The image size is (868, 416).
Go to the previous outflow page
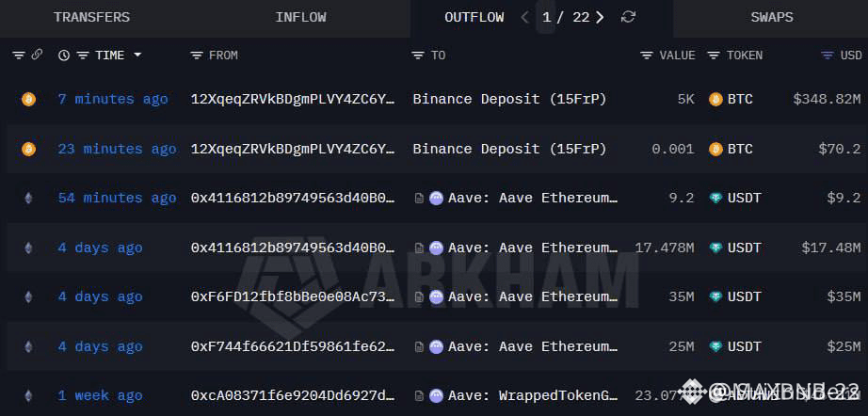(x=524, y=17)
